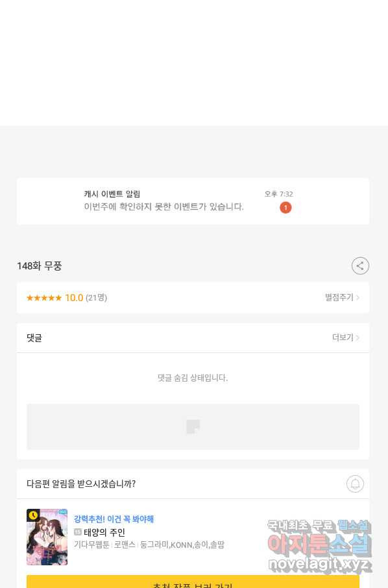Open the 태양의 주인 cover thumbnail

point(47,537)
